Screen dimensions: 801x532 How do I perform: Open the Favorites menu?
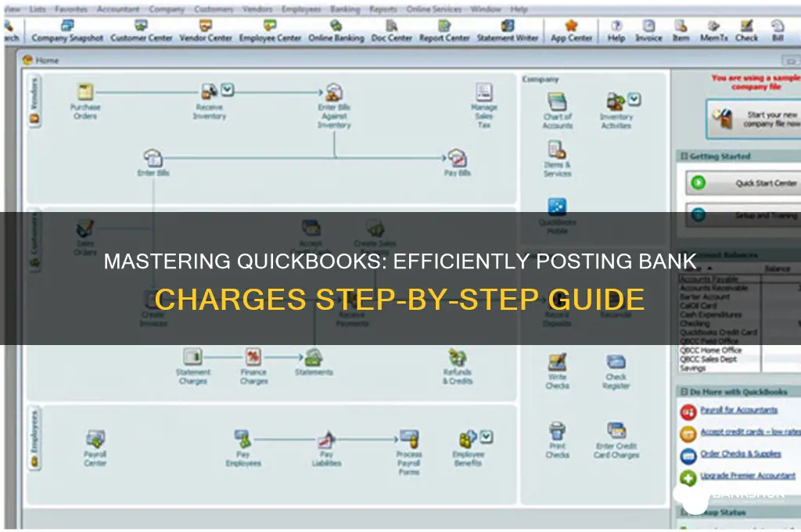(x=71, y=9)
